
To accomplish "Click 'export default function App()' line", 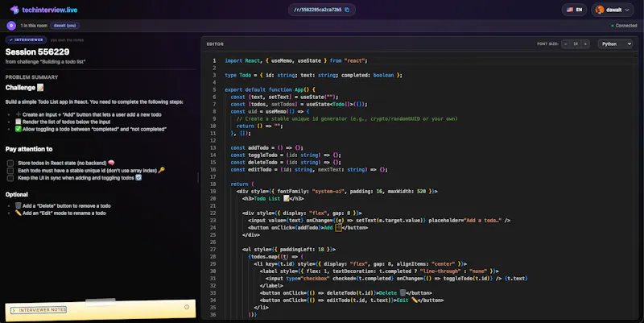I will click(270, 89).
